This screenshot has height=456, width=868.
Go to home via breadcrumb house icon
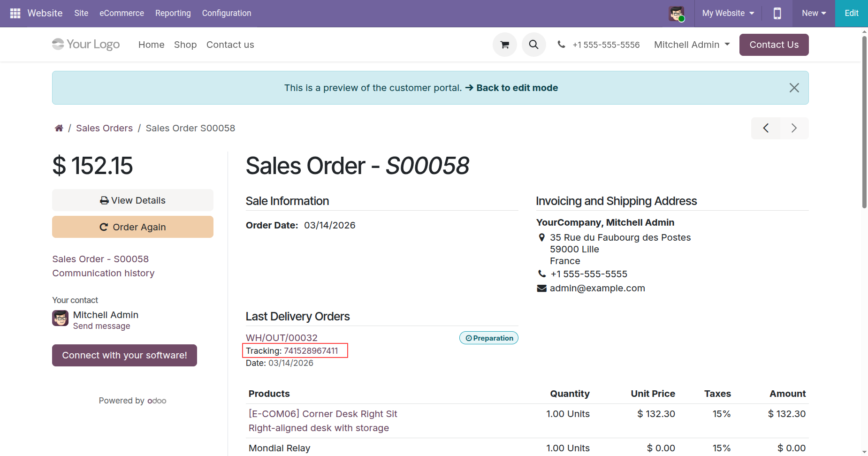[59, 128]
